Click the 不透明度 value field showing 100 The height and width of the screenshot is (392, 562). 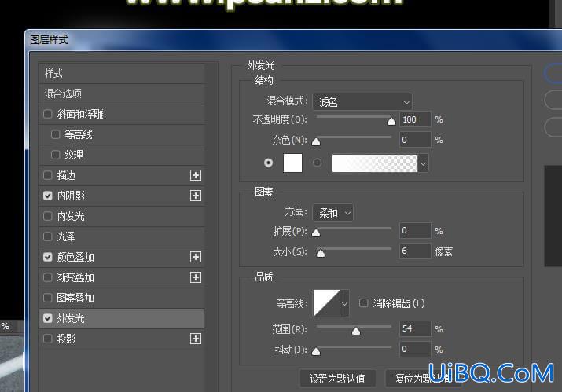coord(415,119)
